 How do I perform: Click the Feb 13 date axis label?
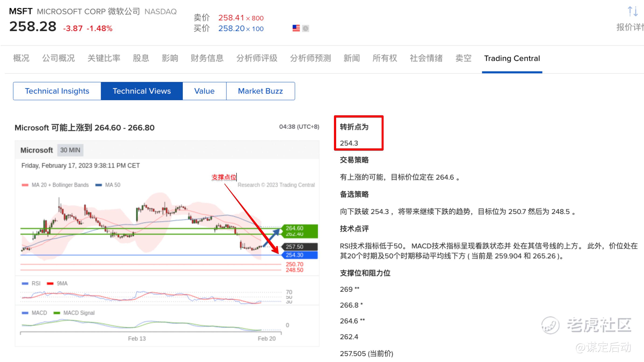137,338
